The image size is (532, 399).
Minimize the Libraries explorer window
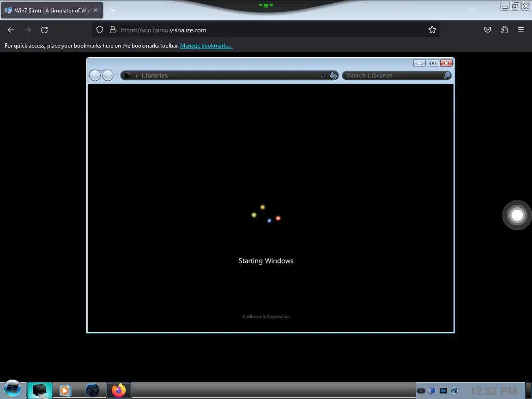[419, 63]
